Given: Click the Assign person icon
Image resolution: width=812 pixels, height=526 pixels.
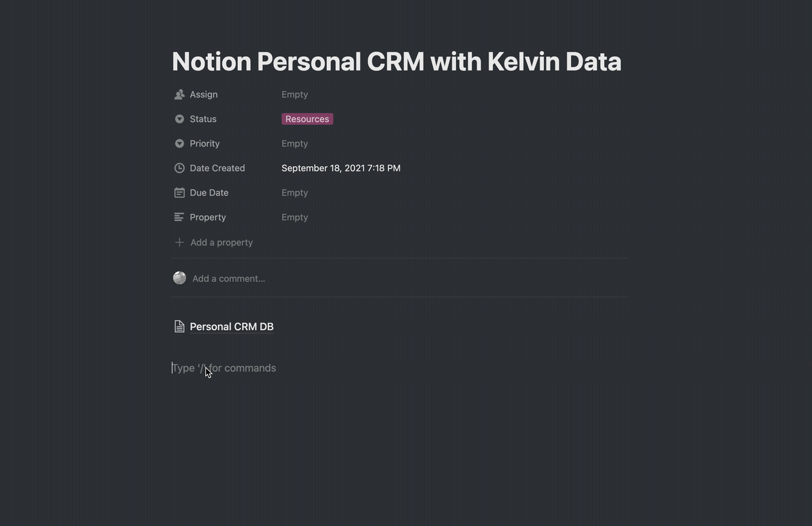Looking at the screenshot, I should [180, 94].
